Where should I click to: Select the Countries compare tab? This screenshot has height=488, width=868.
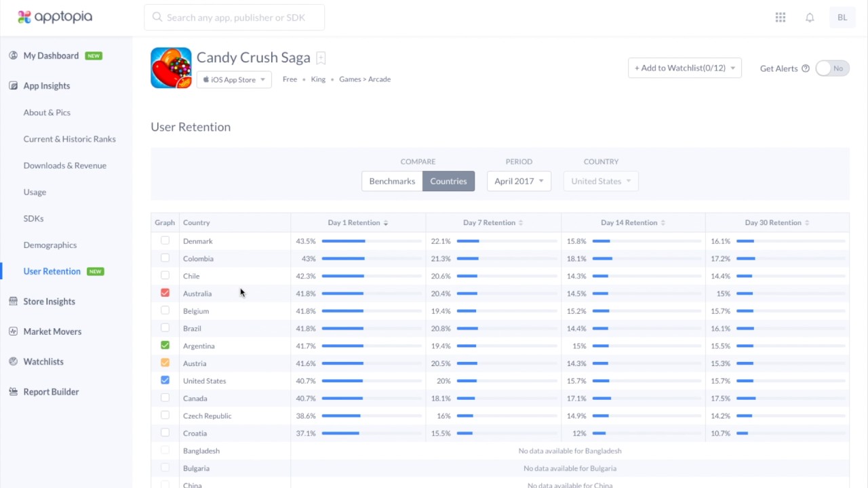click(x=448, y=181)
